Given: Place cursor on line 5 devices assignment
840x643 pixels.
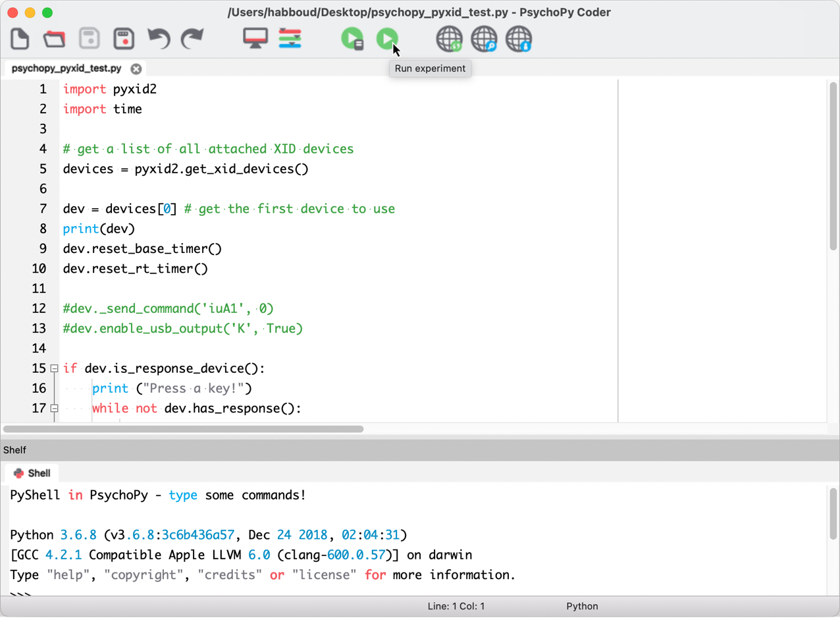Looking at the screenshot, I should [186, 169].
